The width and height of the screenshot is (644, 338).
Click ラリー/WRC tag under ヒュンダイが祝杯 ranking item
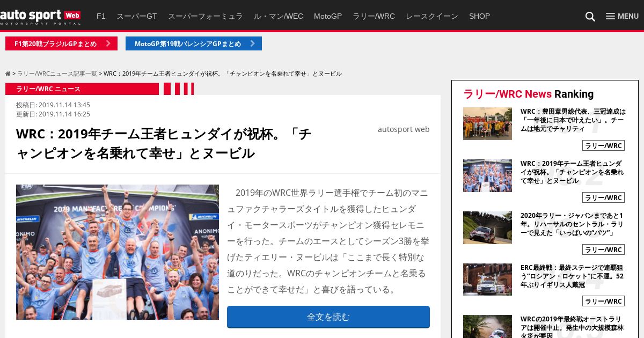click(603, 197)
